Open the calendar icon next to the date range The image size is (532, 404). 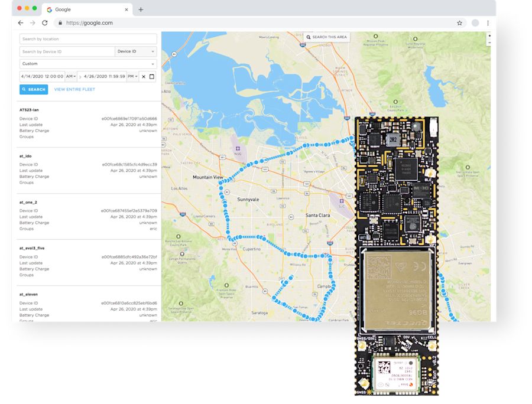point(153,76)
